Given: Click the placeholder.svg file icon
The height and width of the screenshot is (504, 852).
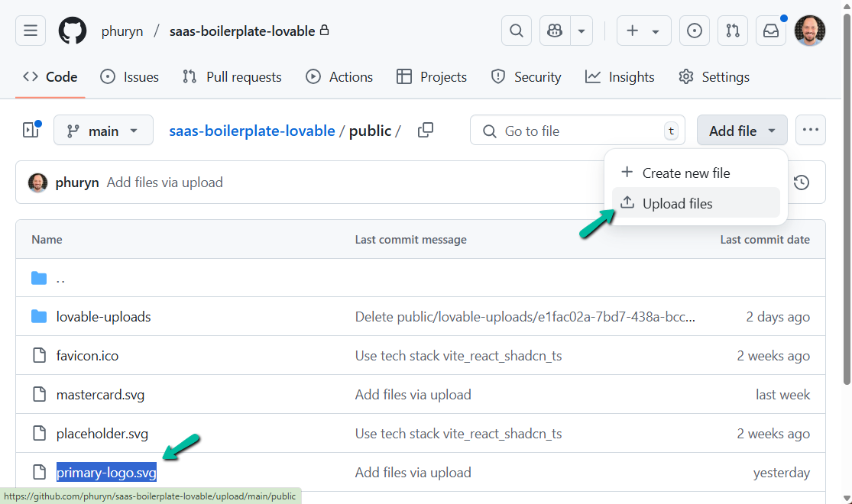Looking at the screenshot, I should [39, 434].
